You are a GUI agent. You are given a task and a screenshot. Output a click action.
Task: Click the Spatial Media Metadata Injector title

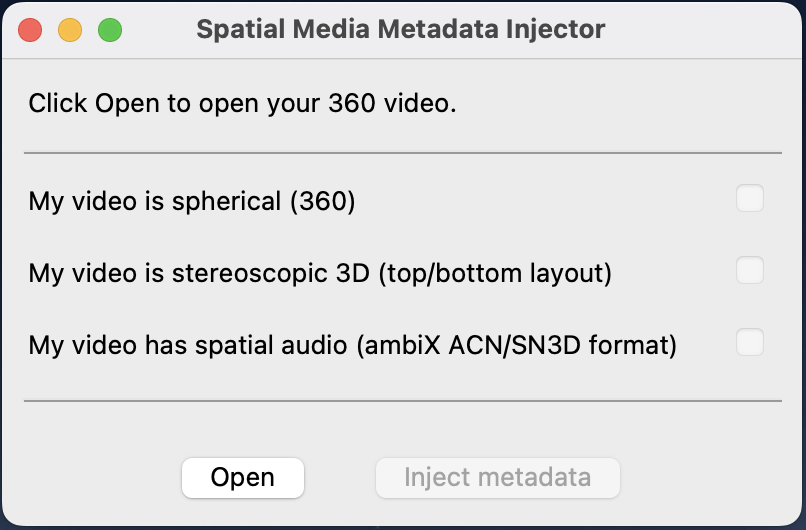click(x=400, y=29)
